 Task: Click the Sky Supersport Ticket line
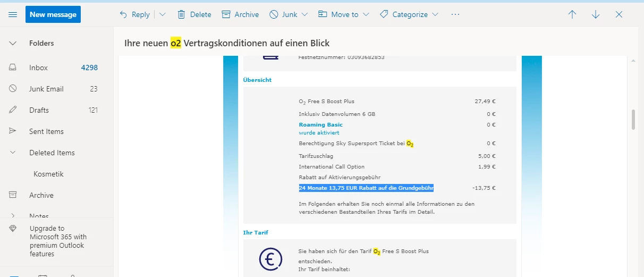(x=356, y=144)
